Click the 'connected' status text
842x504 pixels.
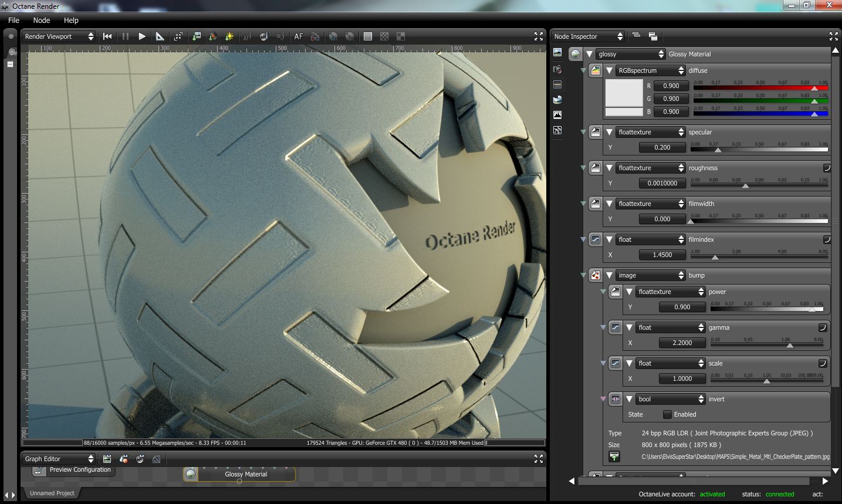pos(780,494)
